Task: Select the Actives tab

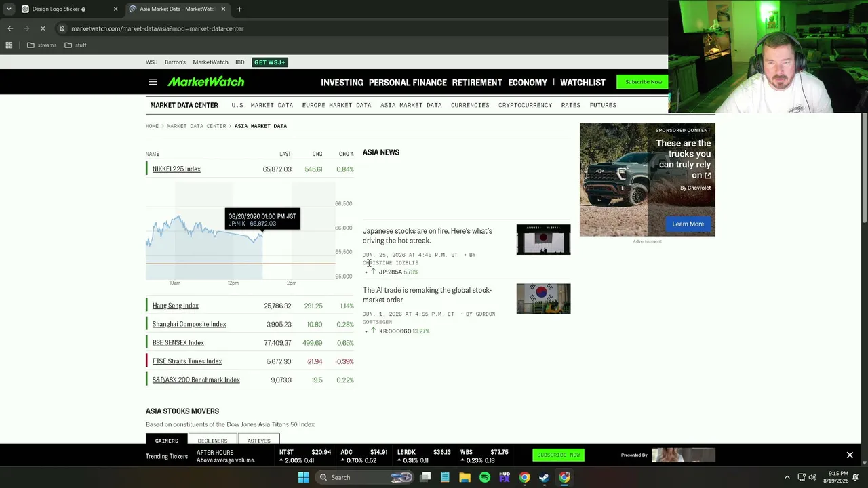Action: pos(258,440)
